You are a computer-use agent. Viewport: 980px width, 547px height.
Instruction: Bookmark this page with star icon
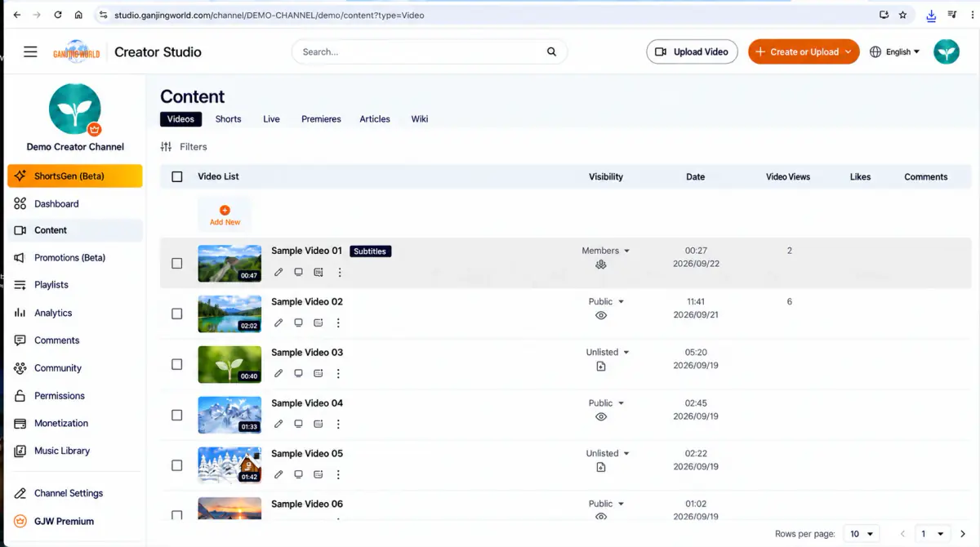tap(902, 15)
